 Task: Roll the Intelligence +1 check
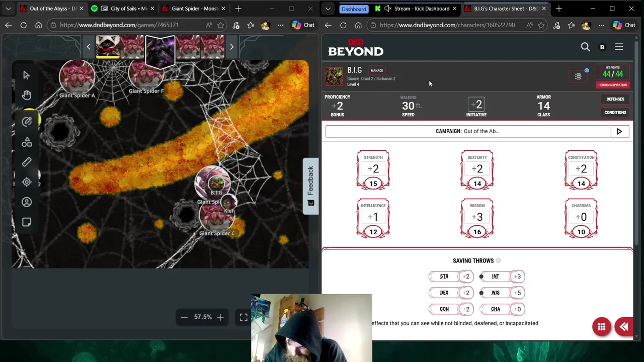(373, 217)
